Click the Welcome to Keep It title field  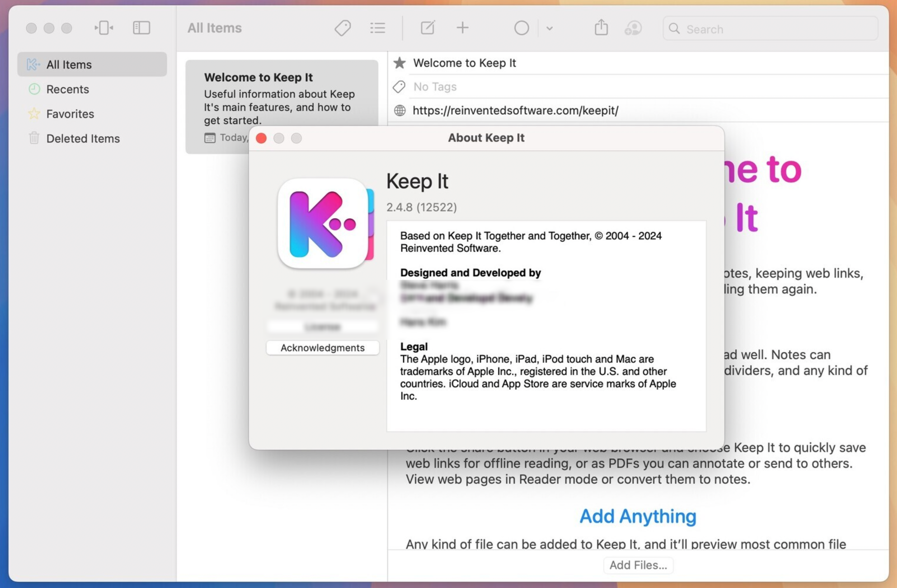(464, 63)
